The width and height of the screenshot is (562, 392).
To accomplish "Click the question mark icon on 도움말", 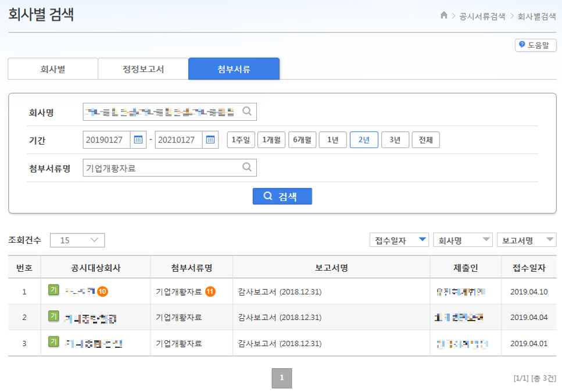I will pyautogui.click(x=521, y=45).
